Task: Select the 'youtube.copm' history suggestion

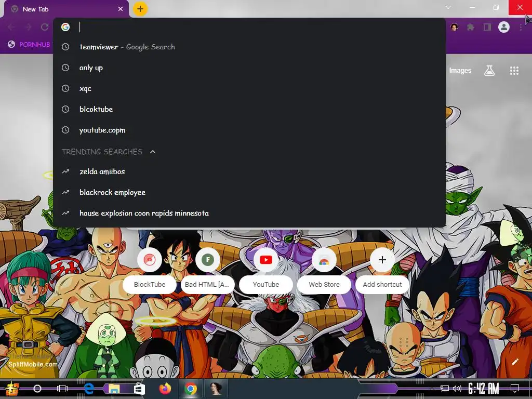Action: (x=249, y=130)
